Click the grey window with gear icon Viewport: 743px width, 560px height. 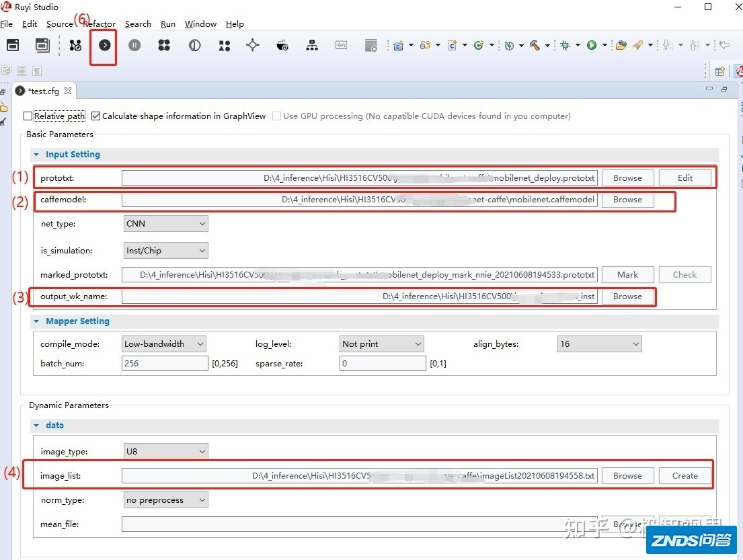pos(371,46)
